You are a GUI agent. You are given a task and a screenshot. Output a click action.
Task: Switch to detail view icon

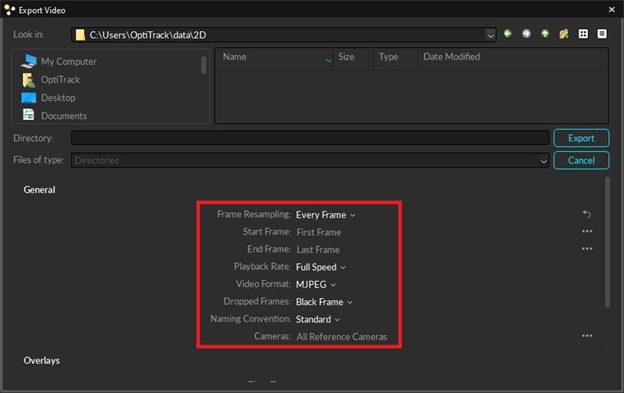point(602,34)
